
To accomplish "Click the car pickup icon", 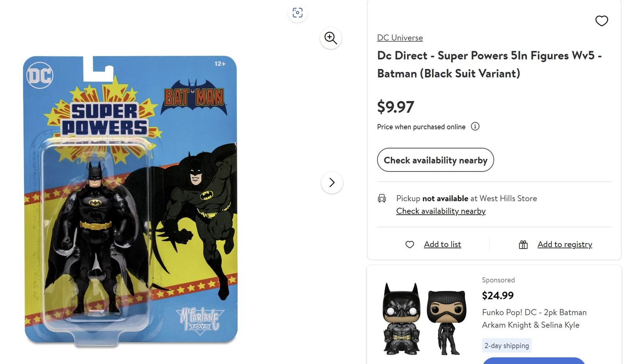I will [382, 198].
